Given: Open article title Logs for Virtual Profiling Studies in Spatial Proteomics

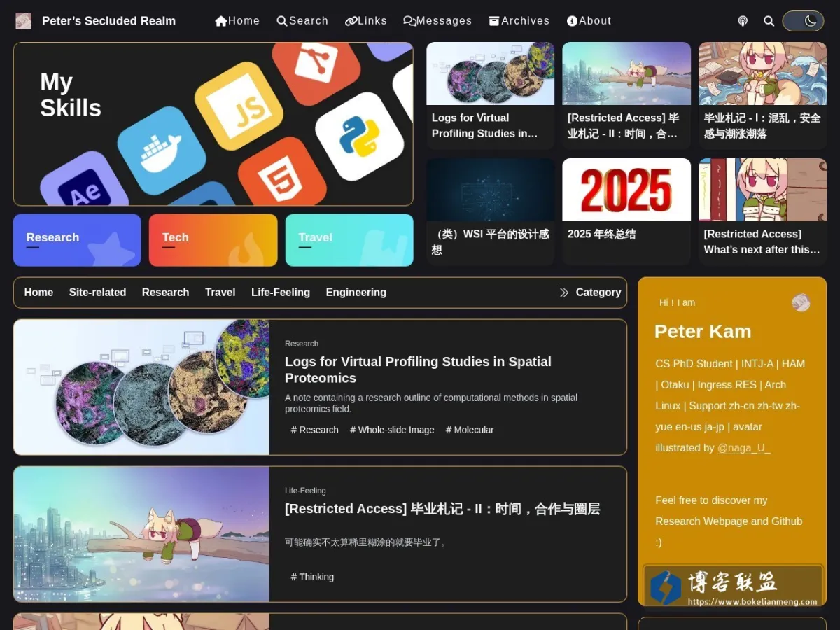Looking at the screenshot, I should (x=418, y=370).
